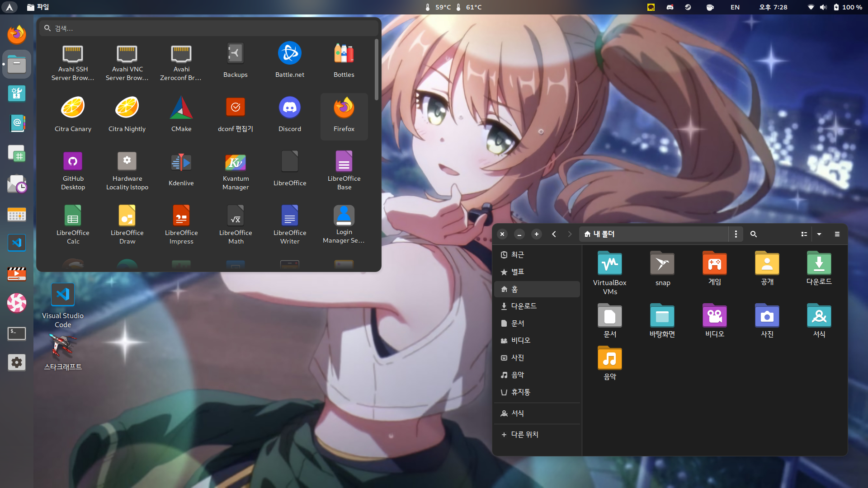Screen dimensions: 868x488
Task: Launch Citra Canary emulator
Action: click(x=73, y=116)
